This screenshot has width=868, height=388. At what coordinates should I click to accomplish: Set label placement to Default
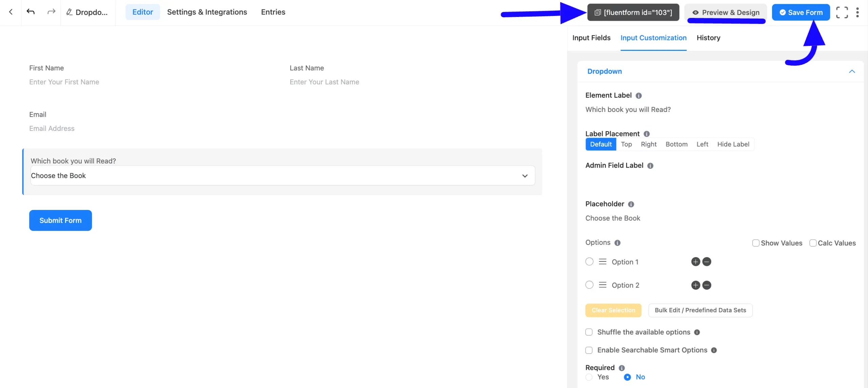pyautogui.click(x=601, y=144)
